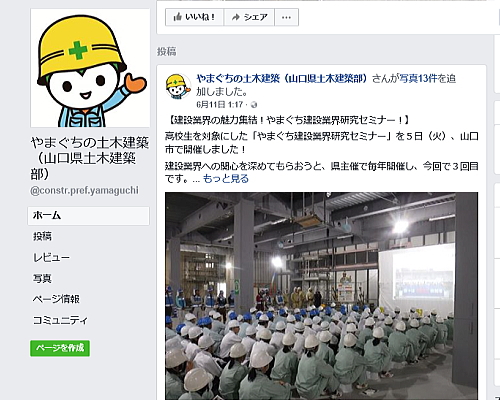Image resolution: width=500 pixels, height=400 pixels.
Task: Open the seminar photo in the post
Action: tap(321, 296)
